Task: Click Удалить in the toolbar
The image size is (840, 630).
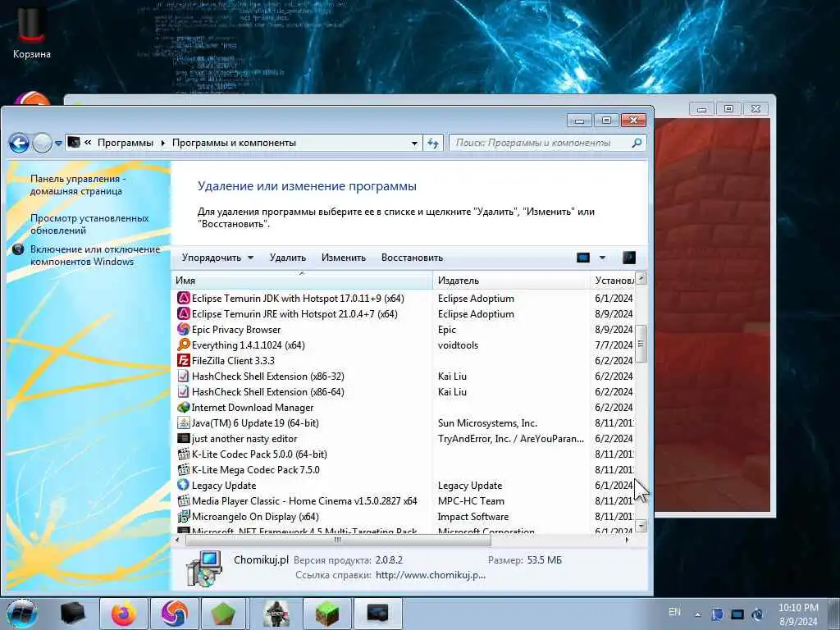Action: (288, 258)
